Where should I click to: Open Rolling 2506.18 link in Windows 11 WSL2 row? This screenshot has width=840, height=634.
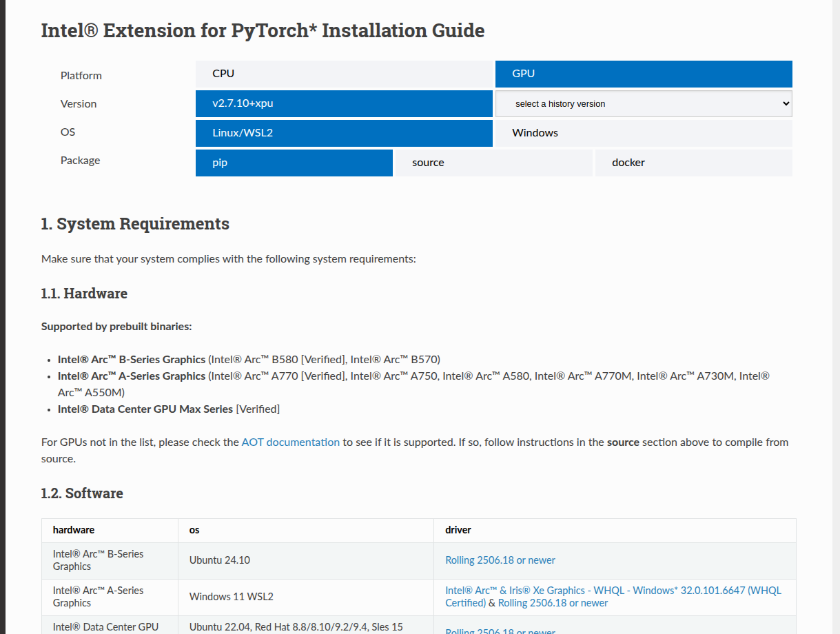pos(553,603)
